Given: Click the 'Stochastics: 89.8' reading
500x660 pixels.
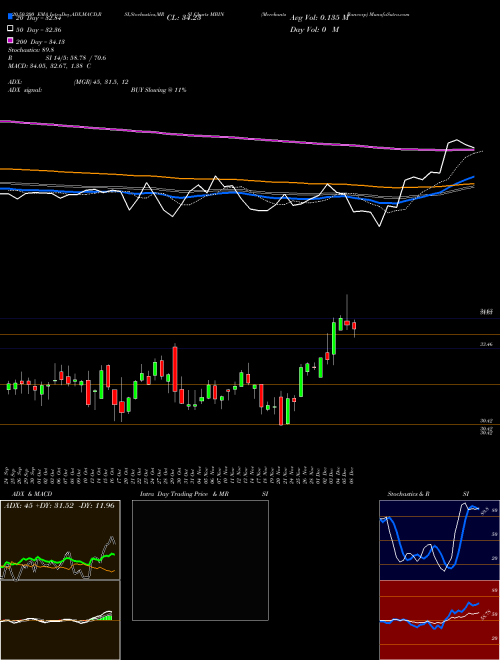Looking at the screenshot, I should point(31,50).
